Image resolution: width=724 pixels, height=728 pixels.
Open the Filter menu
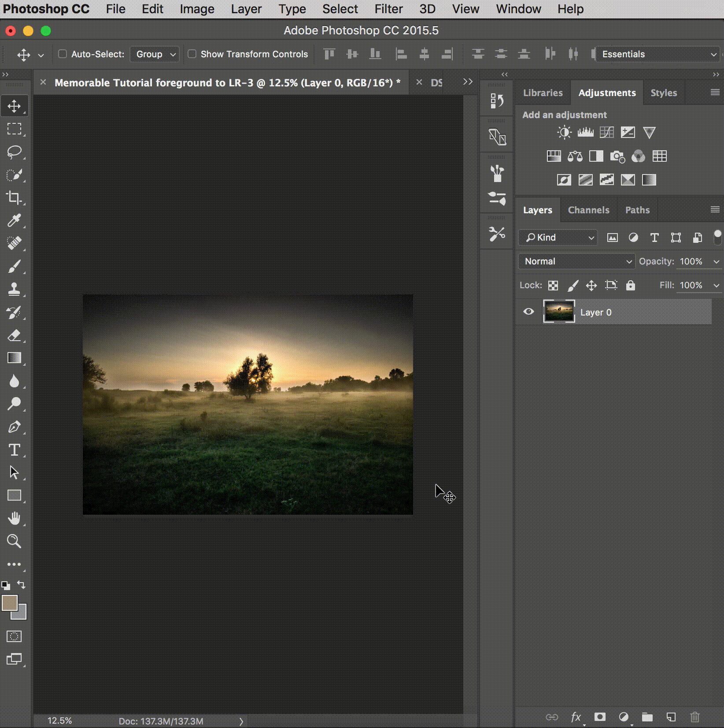[388, 9]
